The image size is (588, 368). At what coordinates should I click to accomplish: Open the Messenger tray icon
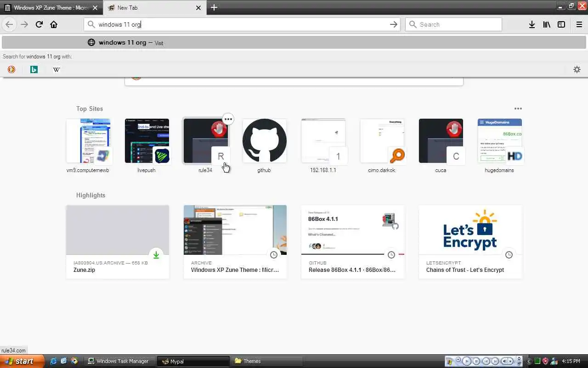pos(554,361)
